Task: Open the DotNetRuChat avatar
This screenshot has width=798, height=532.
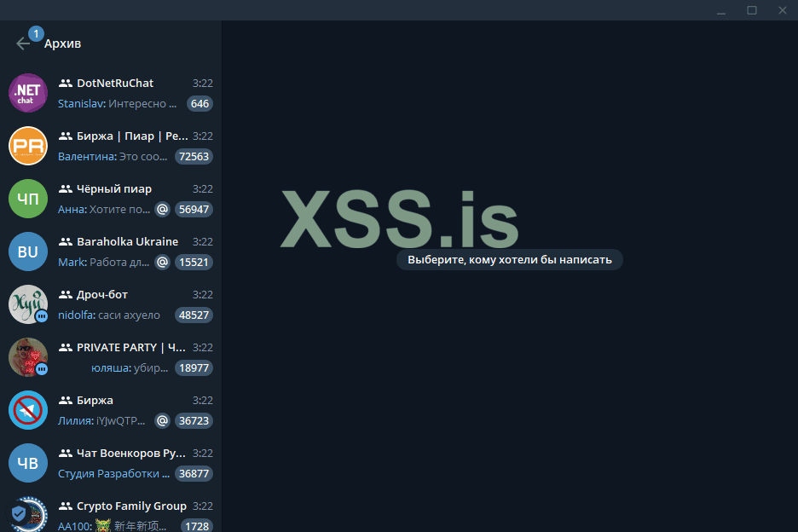Action: 28,93
